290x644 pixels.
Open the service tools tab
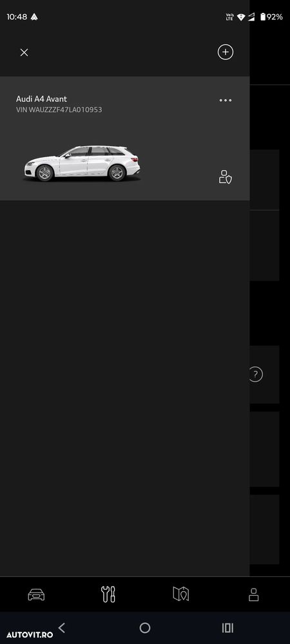pyautogui.click(x=108, y=594)
